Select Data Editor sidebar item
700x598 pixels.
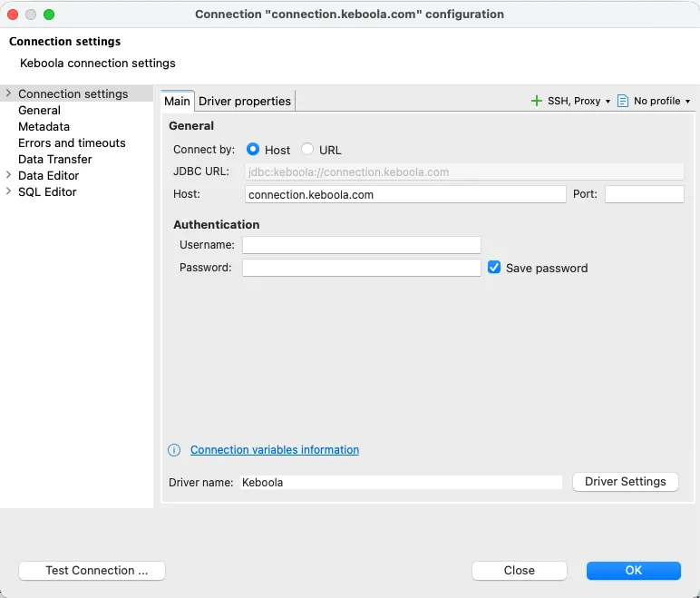pos(49,175)
